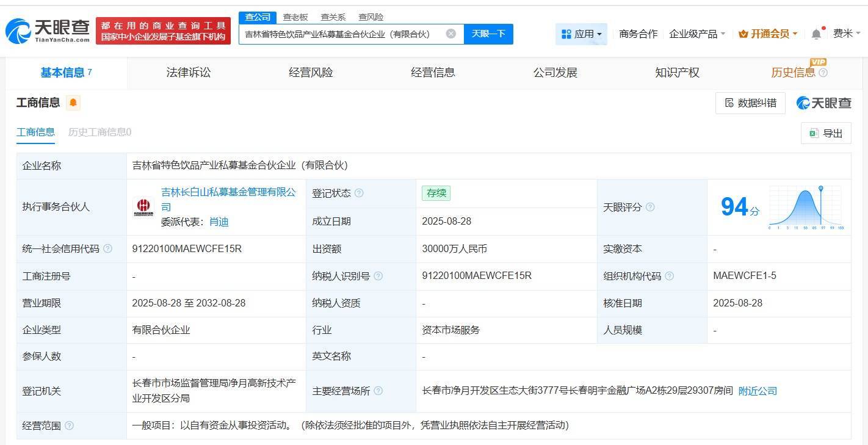This screenshot has width=868, height=445.
Task: Click help icon beside 历史信息 tab
Action: tap(823, 73)
